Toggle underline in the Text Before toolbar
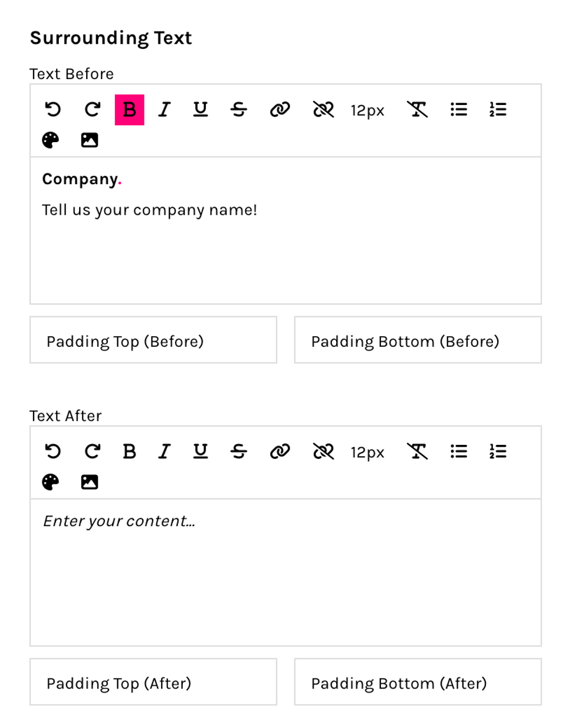Screen dimensions: 572x728 point(200,109)
